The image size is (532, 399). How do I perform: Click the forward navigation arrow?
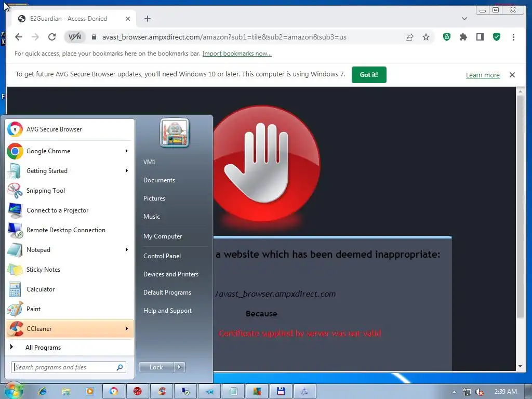click(35, 37)
